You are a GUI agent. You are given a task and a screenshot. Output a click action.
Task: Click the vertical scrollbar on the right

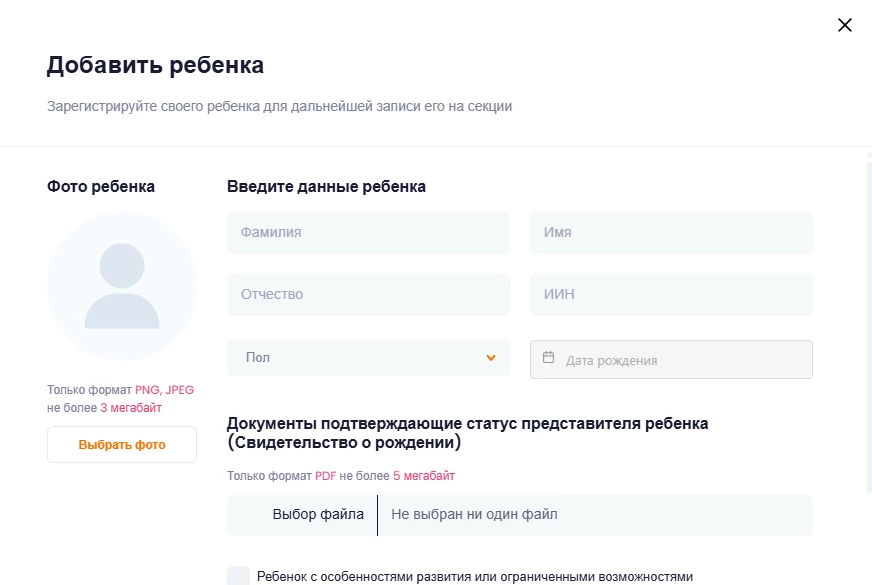pyautogui.click(x=868, y=330)
